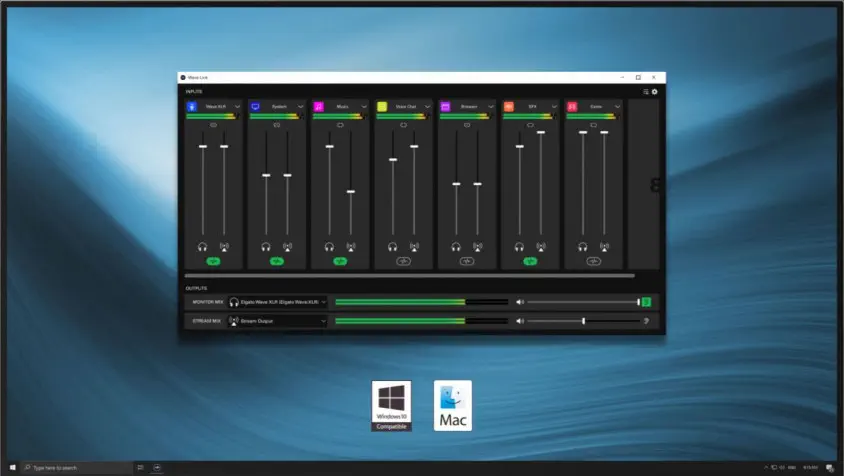Mute Browser channel headphone monitor icon
This screenshot has height=476, width=844.
(x=456, y=247)
